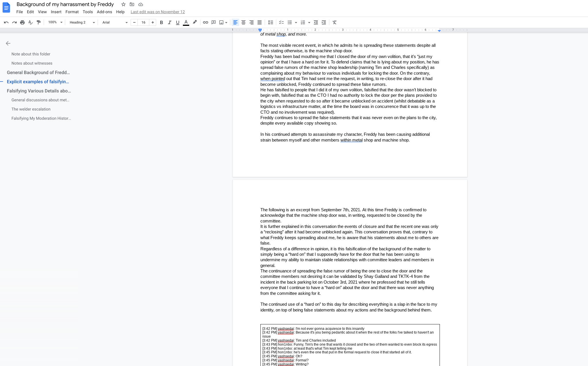Open the Arial font dropdown
588x366 pixels.
pos(115,22)
